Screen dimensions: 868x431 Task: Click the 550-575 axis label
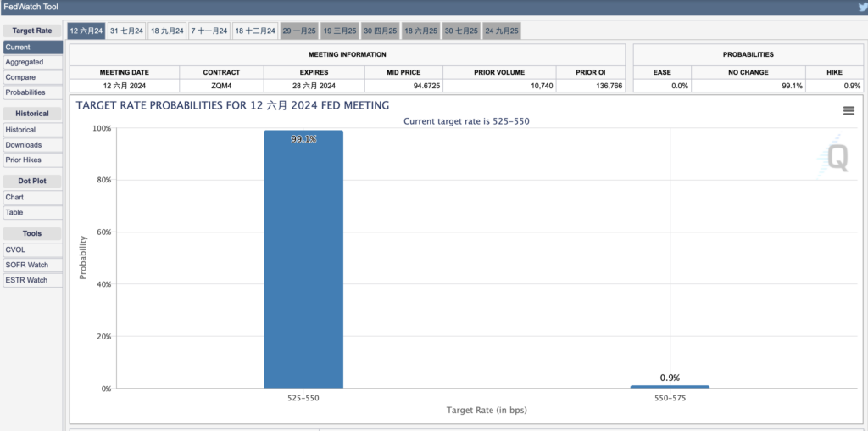[670, 398]
